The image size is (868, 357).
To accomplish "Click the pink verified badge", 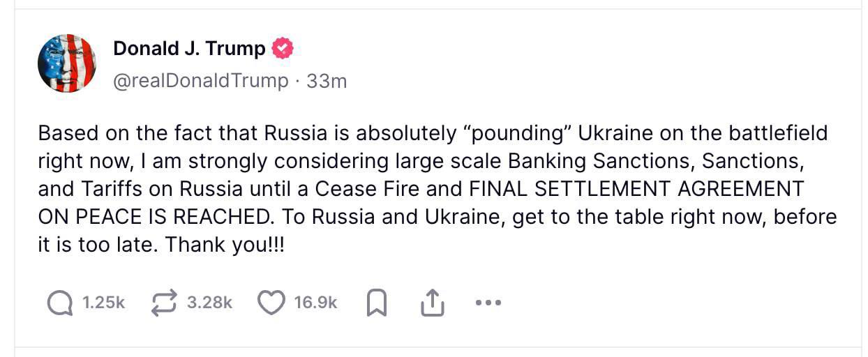I will pos(282,49).
